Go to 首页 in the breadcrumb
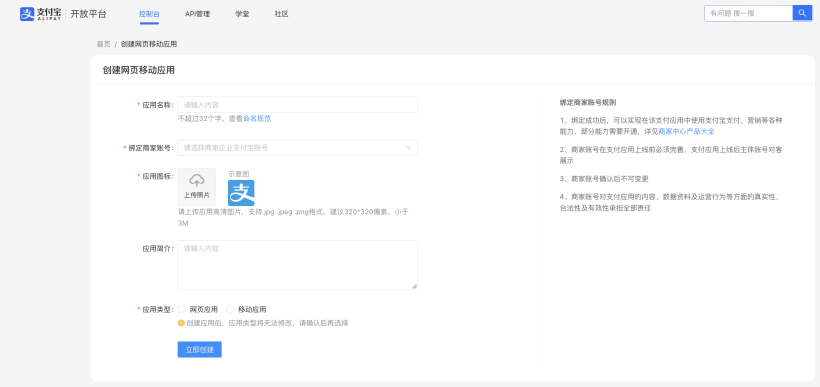The image size is (820, 387). tap(104, 44)
